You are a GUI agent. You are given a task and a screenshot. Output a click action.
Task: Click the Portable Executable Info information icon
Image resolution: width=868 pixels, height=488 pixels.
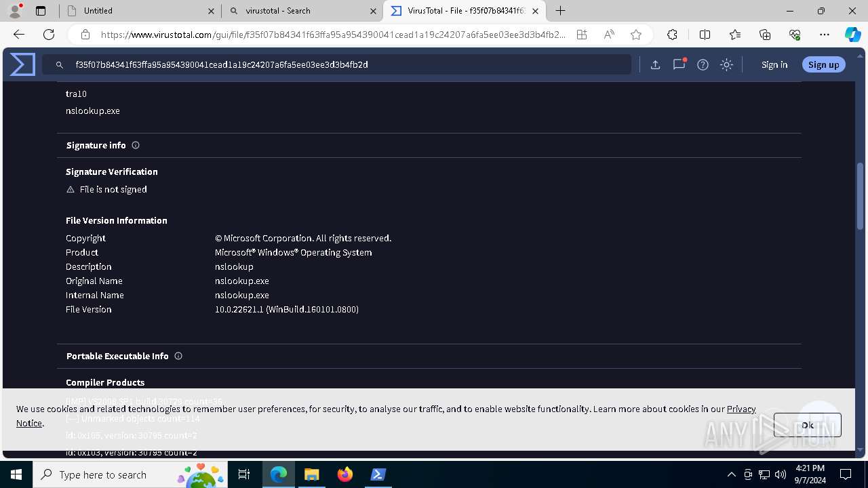coord(178,356)
